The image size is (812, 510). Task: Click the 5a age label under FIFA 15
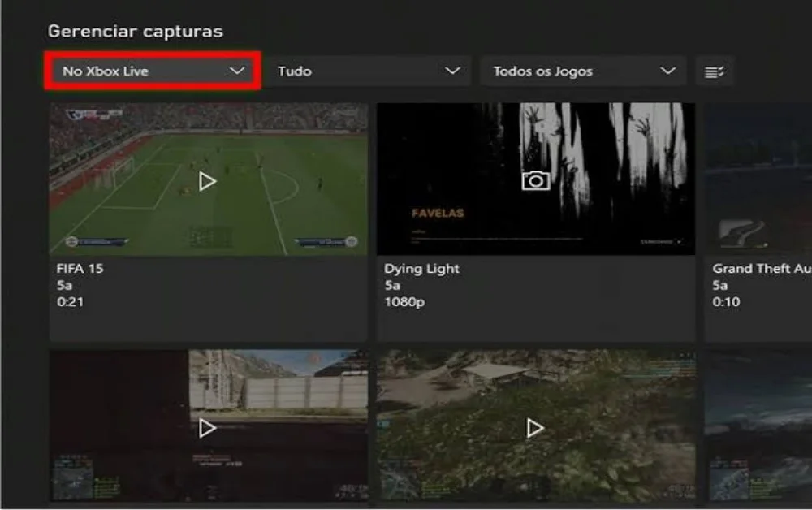click(64, 285)
